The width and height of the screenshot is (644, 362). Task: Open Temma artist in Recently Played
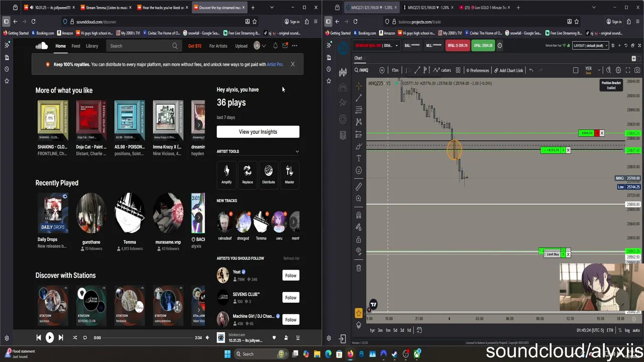129,214
